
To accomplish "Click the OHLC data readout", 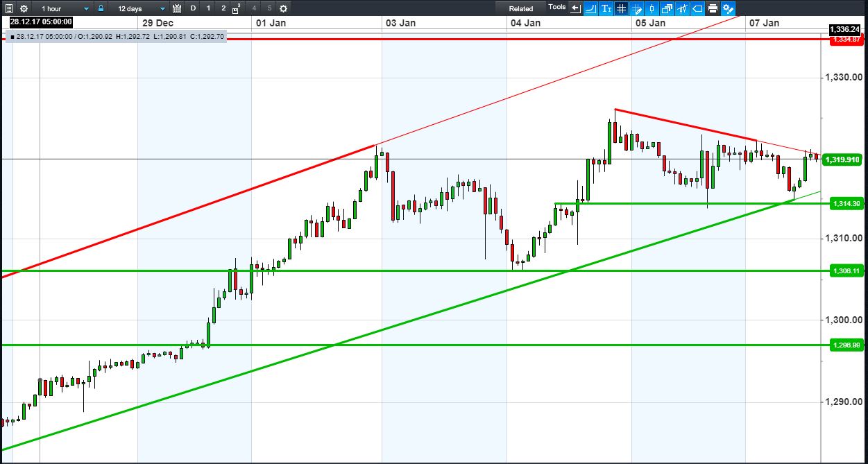I will point(117,36).
